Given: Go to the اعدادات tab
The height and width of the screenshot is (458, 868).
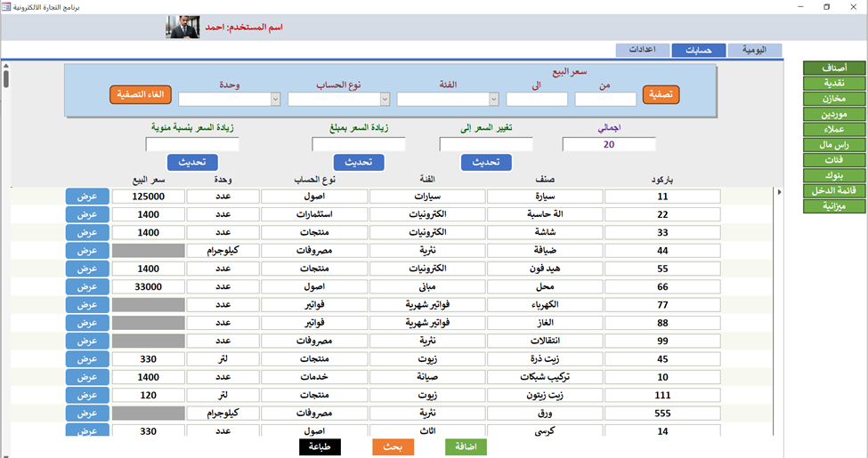Looking at the screenshot, I should (643, 51).
